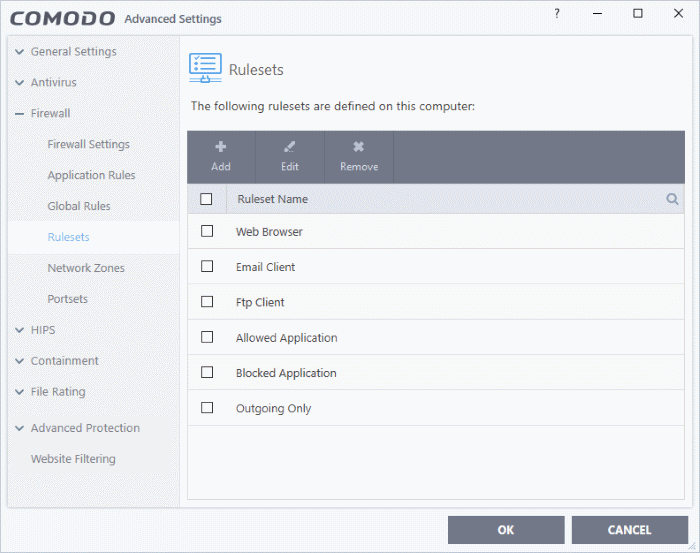Open Portsets in sidebar
Viewport: 700px width, 553px height.
67,299
